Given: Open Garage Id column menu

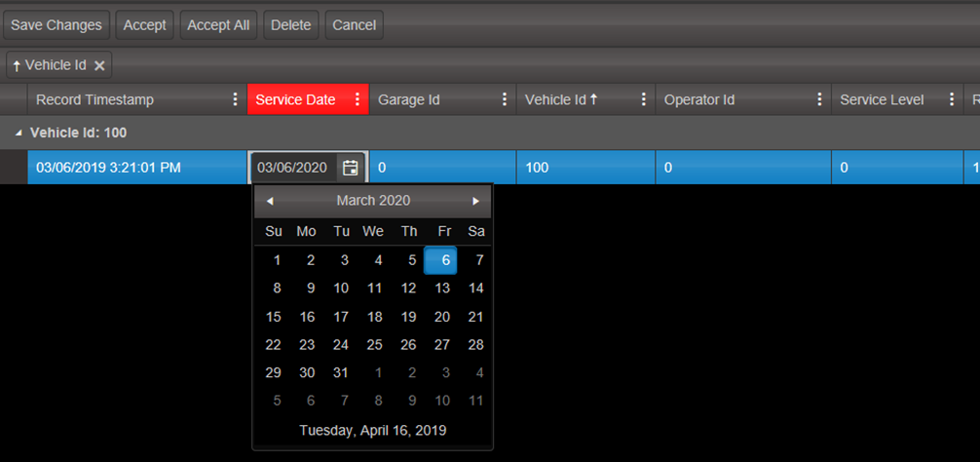Looking at the screenshot, I should (x=505, y=99).
